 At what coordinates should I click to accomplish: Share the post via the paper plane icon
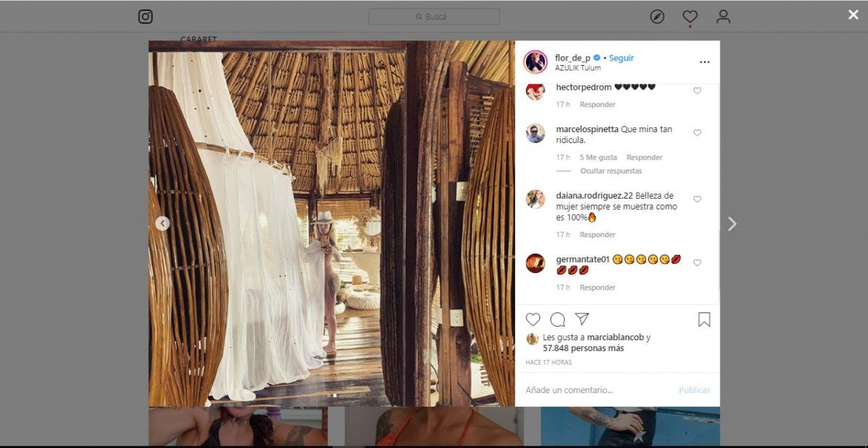tap(581, 319)
